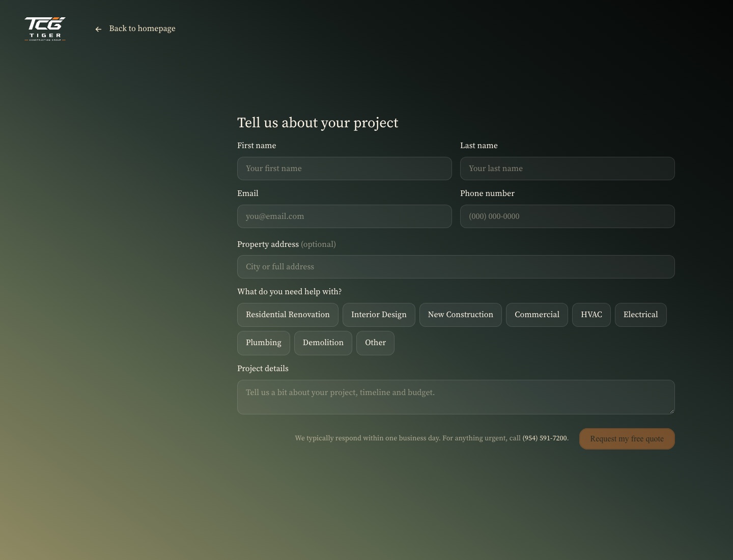The image size is (733, 560).
Task: Click the 'First name' label
Action: pos(257,146)
